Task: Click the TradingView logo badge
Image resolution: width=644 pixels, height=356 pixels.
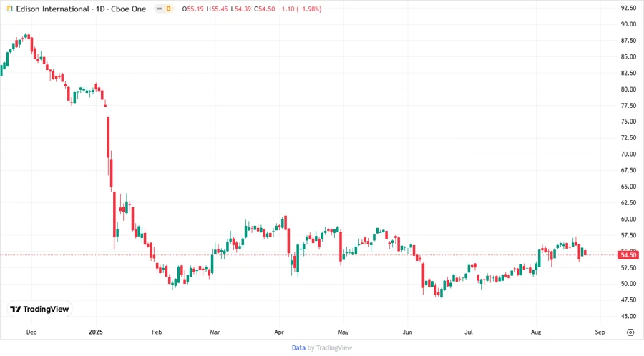Action: [39, 310]
